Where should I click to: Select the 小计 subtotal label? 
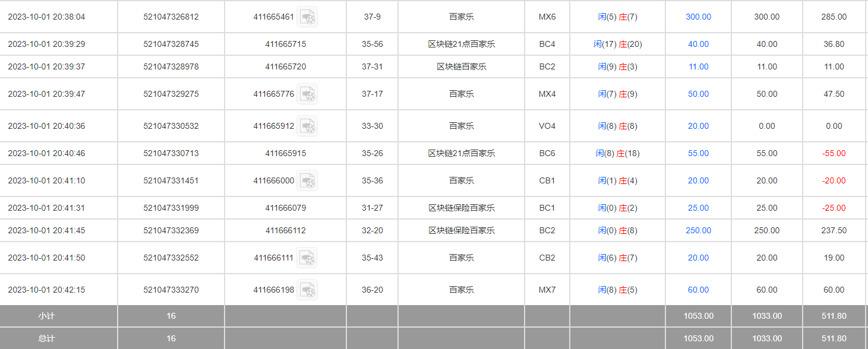tap(46, 316)
